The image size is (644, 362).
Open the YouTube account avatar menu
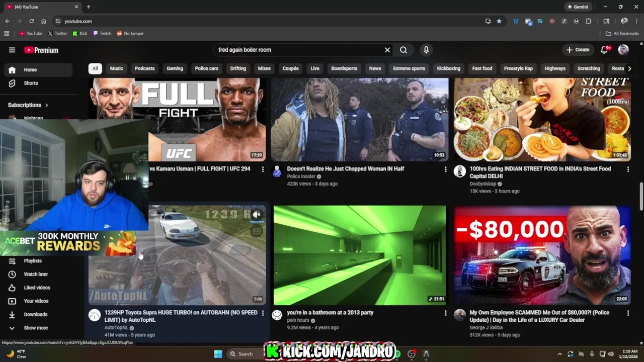623,50
